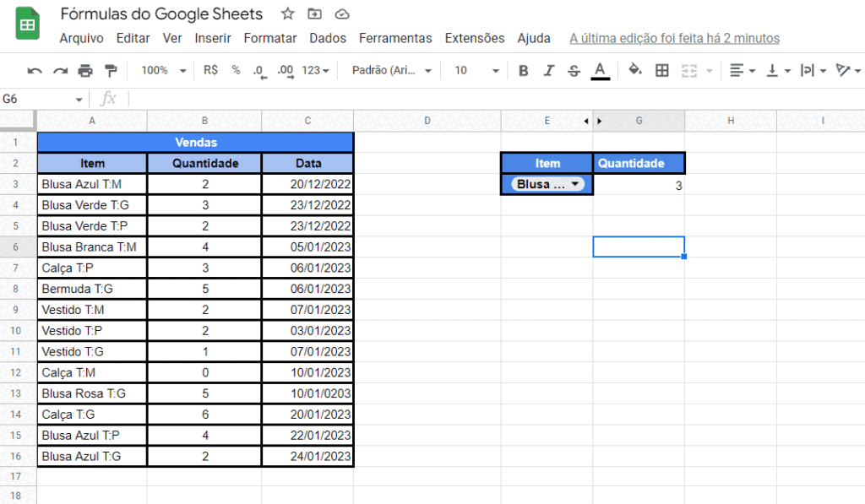Viewport: 865px width, 504px height.
Task: Open the Dados menu
Action: (328, 38)
